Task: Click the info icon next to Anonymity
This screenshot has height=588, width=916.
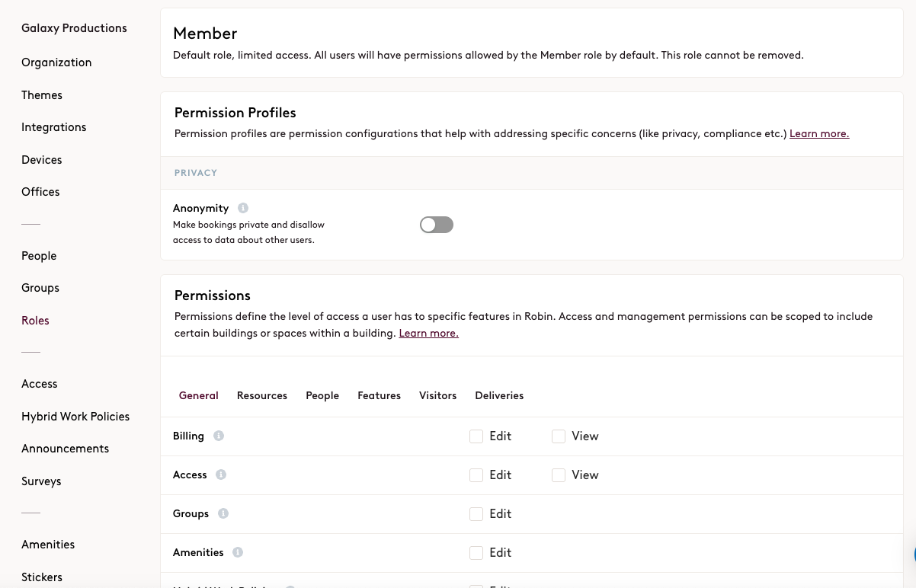Action: click(x=243, y=208)
